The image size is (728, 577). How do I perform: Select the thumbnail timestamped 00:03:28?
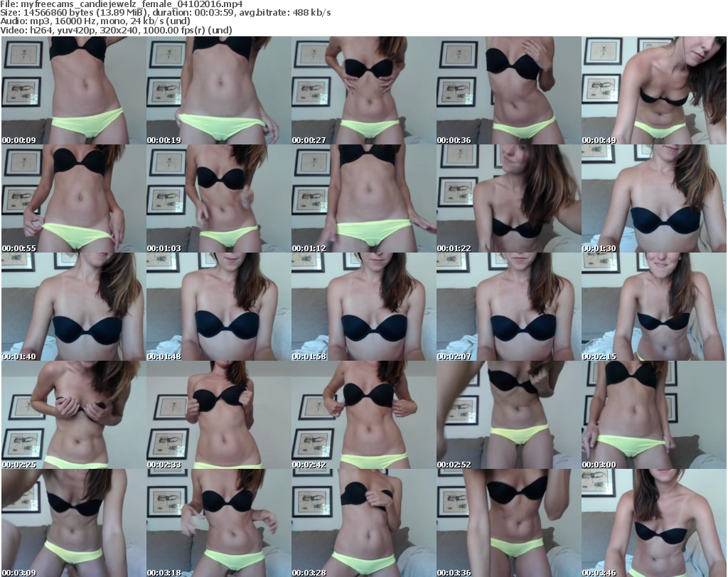(363, 523)
